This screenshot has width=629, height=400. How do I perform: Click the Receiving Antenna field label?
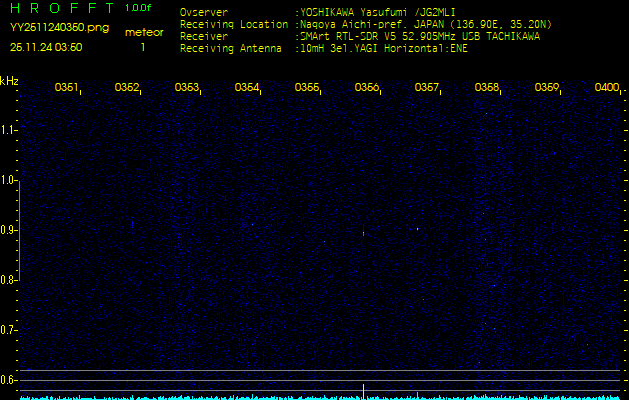point(231,49)
